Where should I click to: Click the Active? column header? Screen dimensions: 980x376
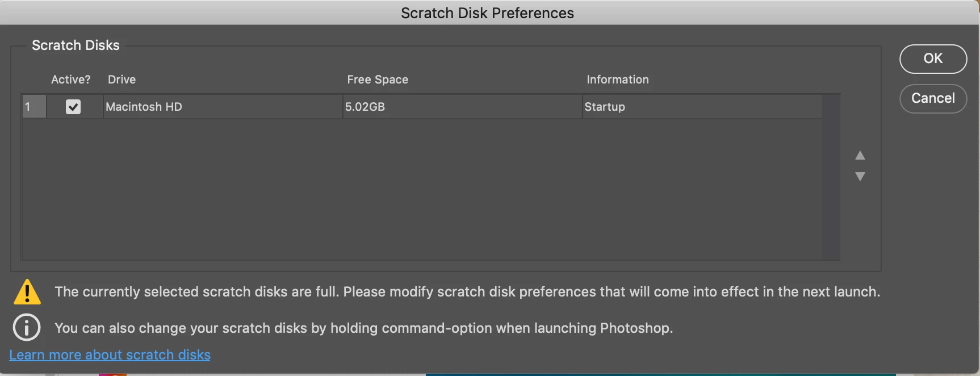[x=70, y=80]
